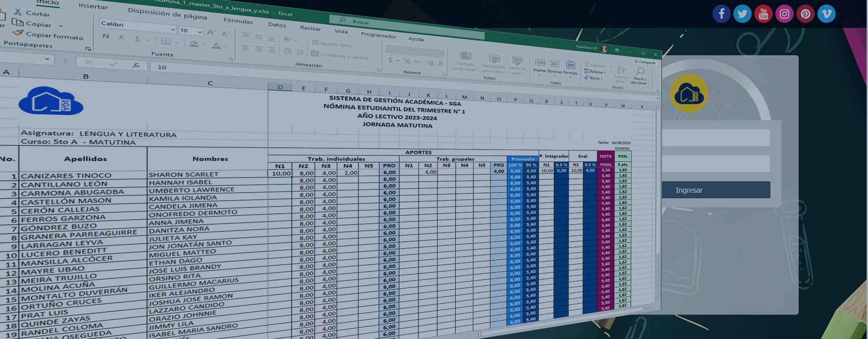Image resolution: width=868 pixels, height=339 pixels.
Task: Click the Compartir share button
Action: [645, 62]
